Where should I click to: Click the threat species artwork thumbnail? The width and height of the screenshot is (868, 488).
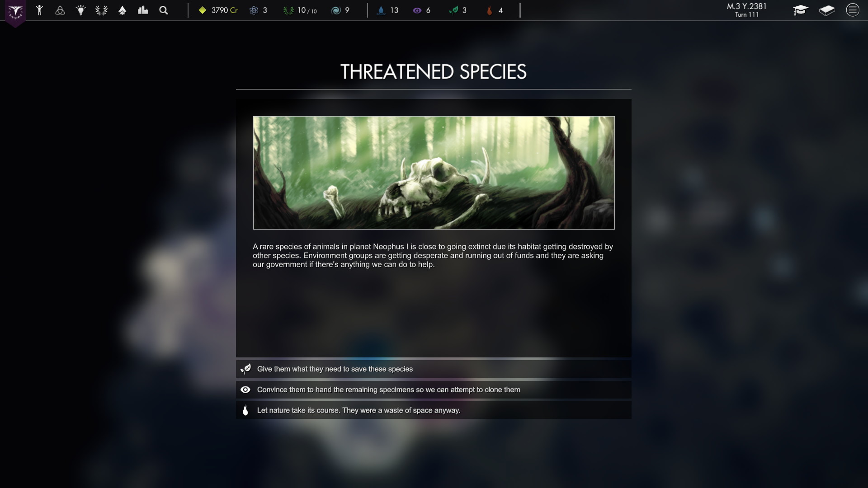pos(434,173)
